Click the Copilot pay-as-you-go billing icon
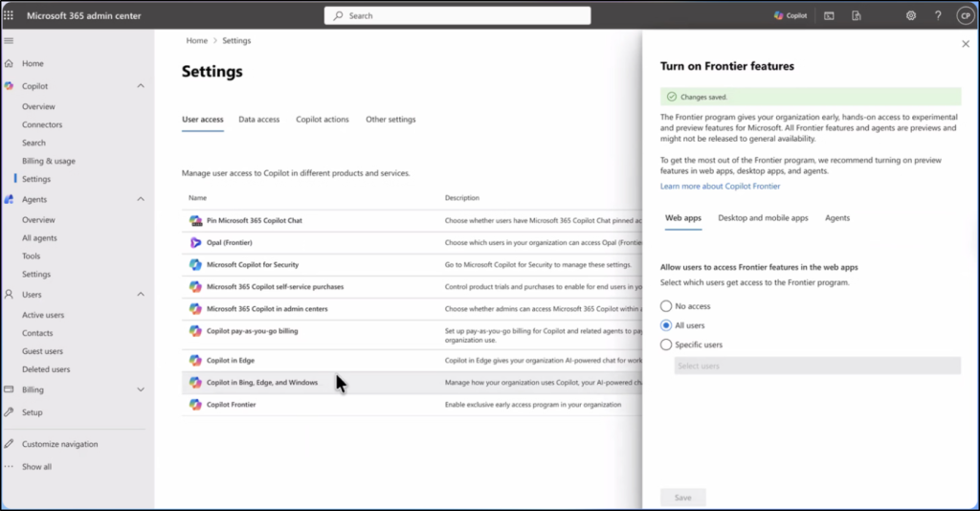 [x=195, y=331]
